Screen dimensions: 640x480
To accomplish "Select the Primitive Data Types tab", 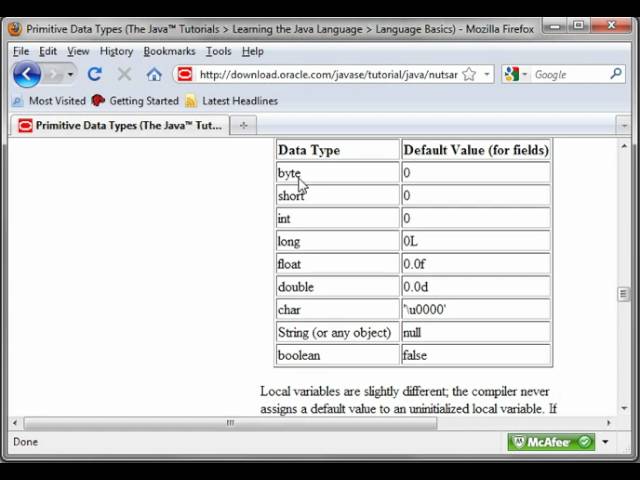I will tap(120, 125).
